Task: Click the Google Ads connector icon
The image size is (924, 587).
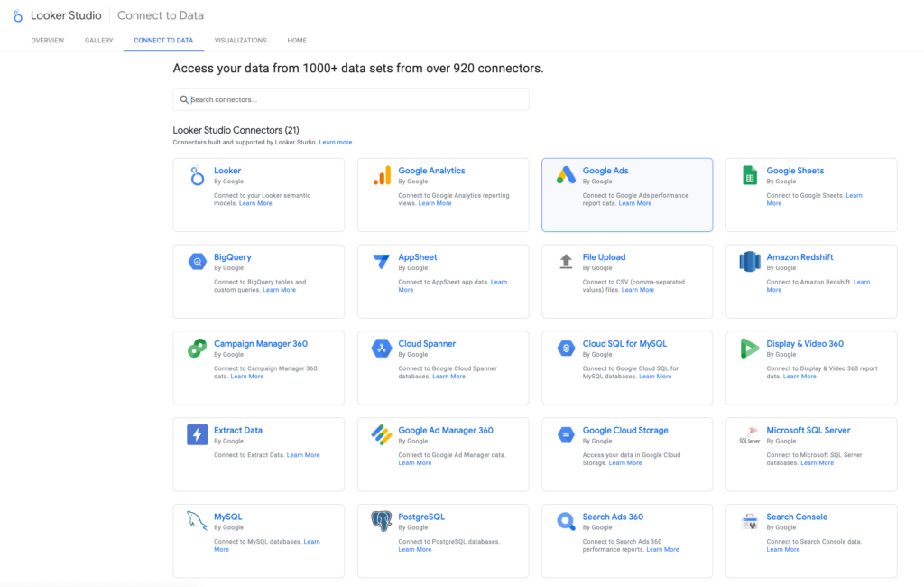Action: pyautogui.click(x=567, y=174)
